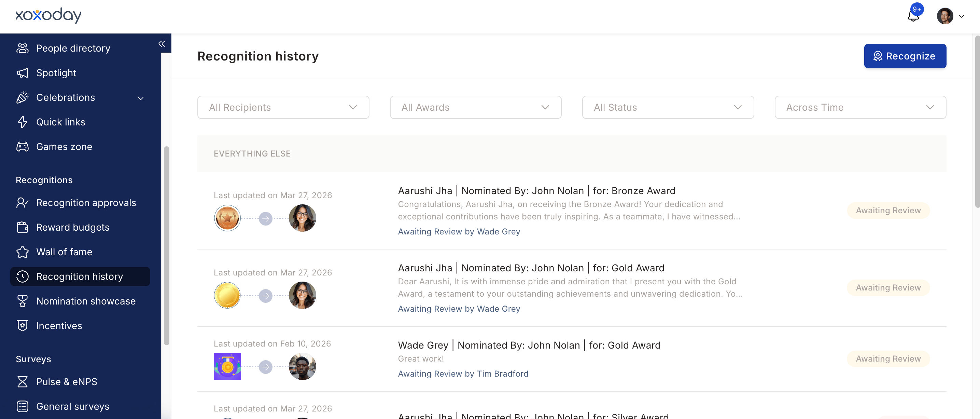Click Aarushi Jha's avatar in Gold Award row

pyautogui.click(x=303, y=296)
